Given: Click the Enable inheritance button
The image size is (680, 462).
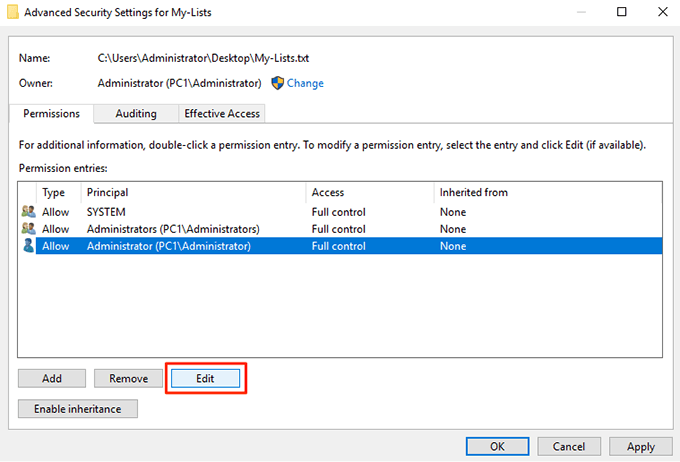Looking at the screenshot, I should tap(78, 409).
